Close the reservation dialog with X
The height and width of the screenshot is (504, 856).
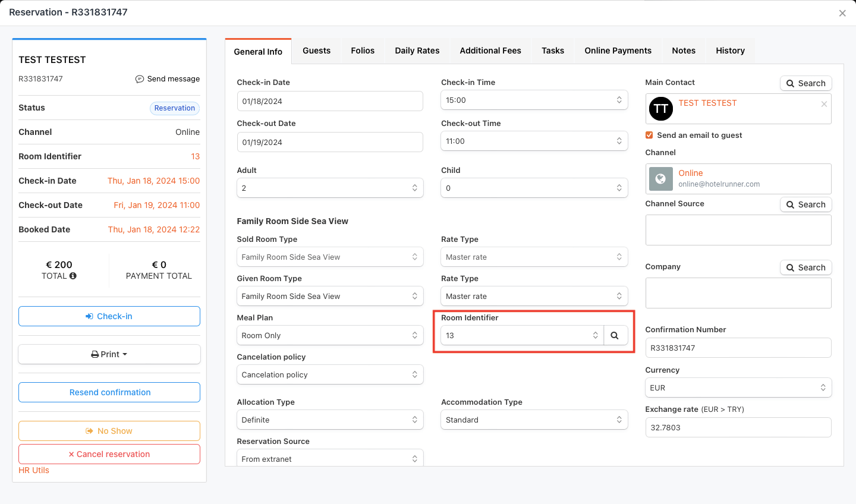(842, 13)
